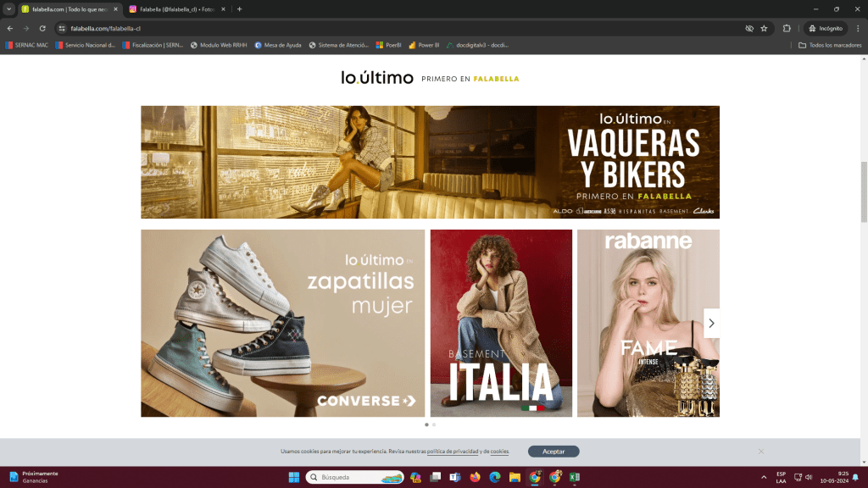868x488 pixels.
Task: Accept cookies with the Aceptar button
Action: tap(554, 452)
